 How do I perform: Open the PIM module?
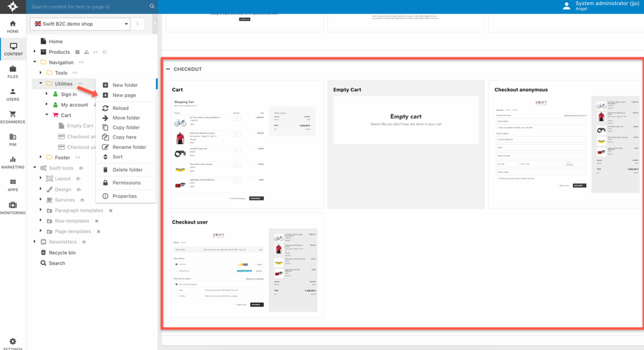pyautogui.click(x=13, y=139)
